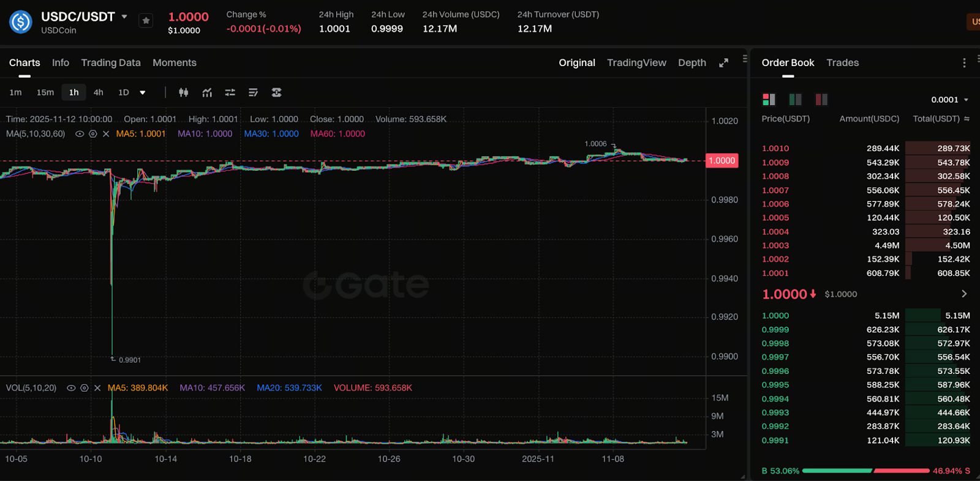
Task: Click the drawing tools list icon
Action: [x=253, y=92]
